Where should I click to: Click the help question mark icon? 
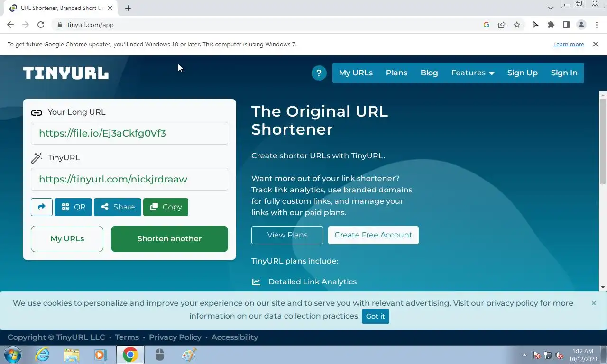pos(319,73)
